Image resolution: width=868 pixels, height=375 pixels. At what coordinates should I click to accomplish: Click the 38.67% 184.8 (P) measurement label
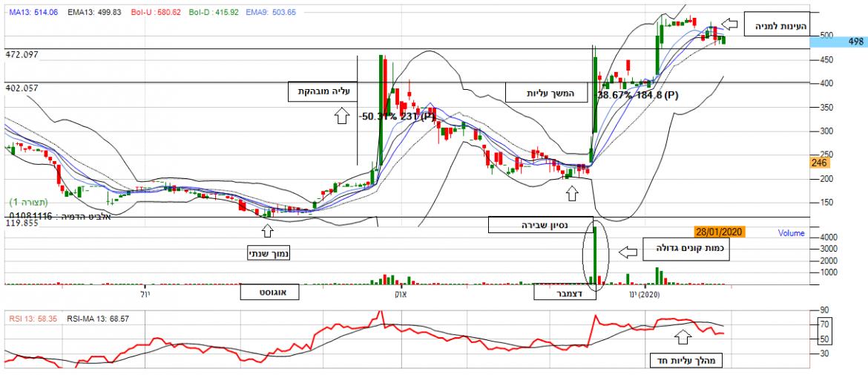click(x=638, y=95)
